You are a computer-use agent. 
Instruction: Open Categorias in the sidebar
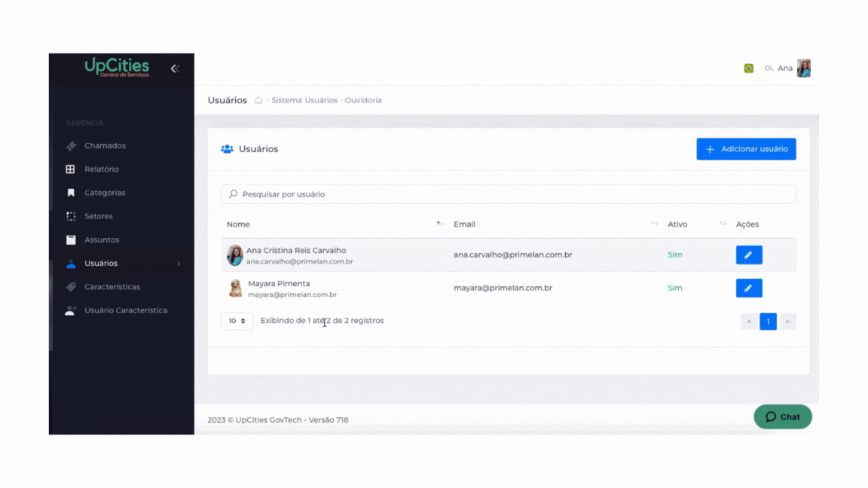pos(105,193)
